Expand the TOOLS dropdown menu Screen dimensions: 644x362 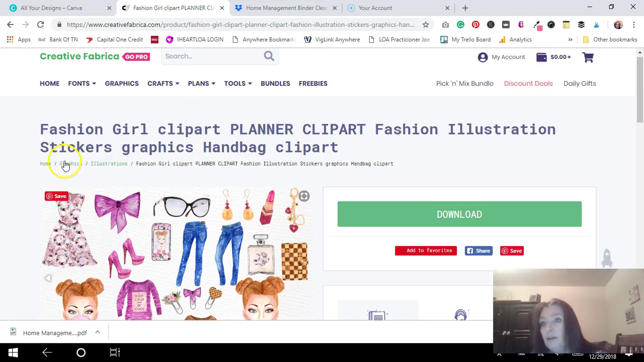pyautogui.click(x=238, y=83)
